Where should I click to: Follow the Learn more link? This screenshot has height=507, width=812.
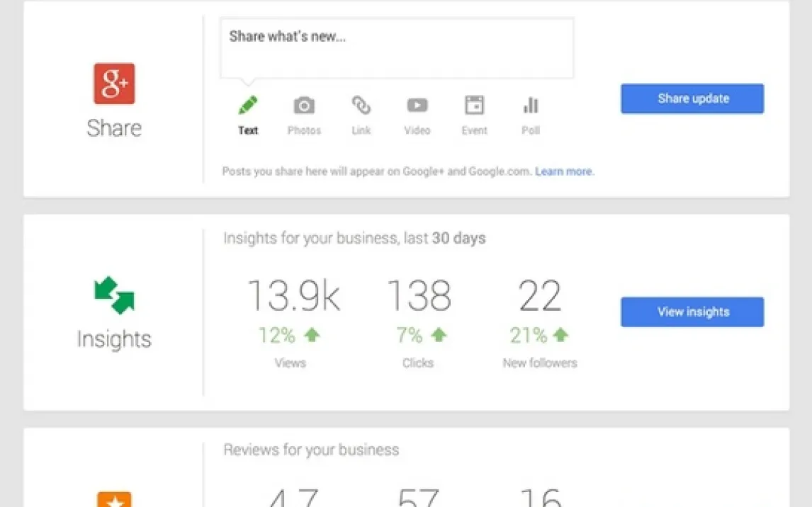pos(565,171)
